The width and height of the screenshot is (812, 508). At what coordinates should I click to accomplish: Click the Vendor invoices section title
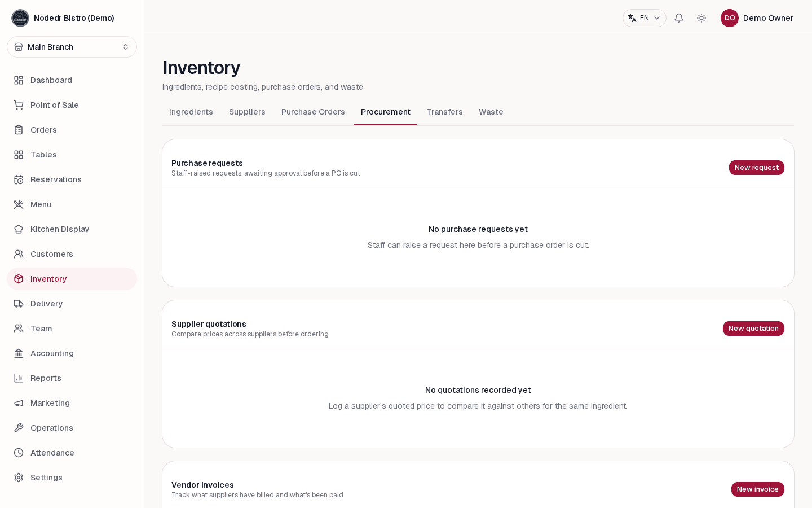[202, 485]
